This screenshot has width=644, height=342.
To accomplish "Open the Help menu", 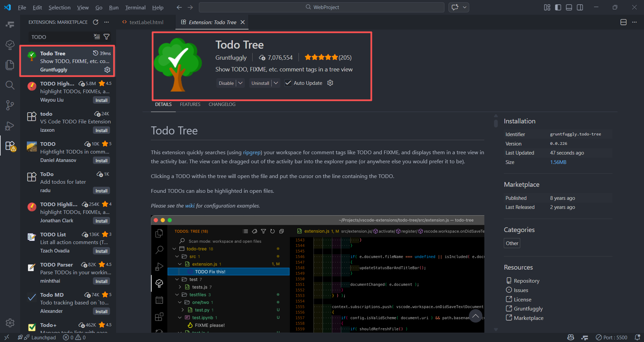I will pyautogui.click(x=158, y=7).
